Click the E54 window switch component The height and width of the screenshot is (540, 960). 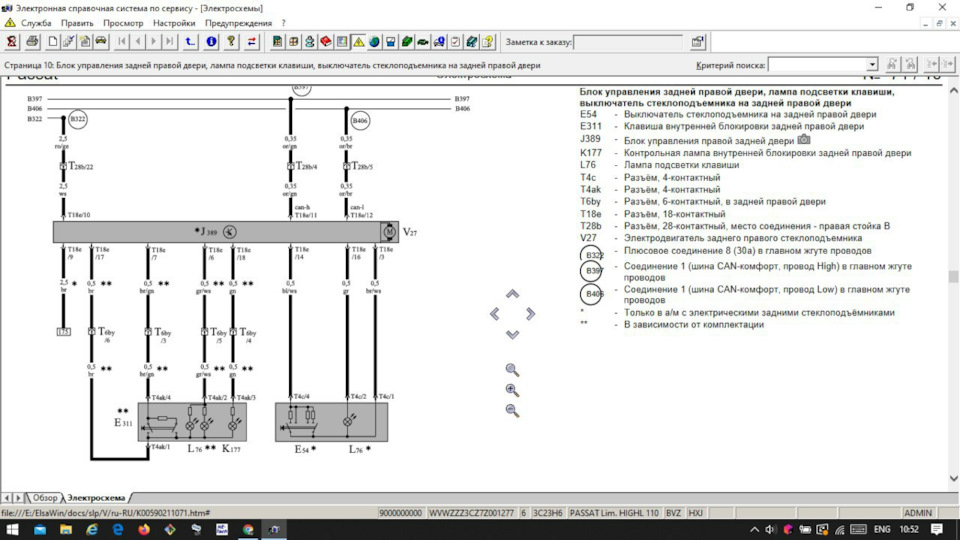click(x=331, y=422)
